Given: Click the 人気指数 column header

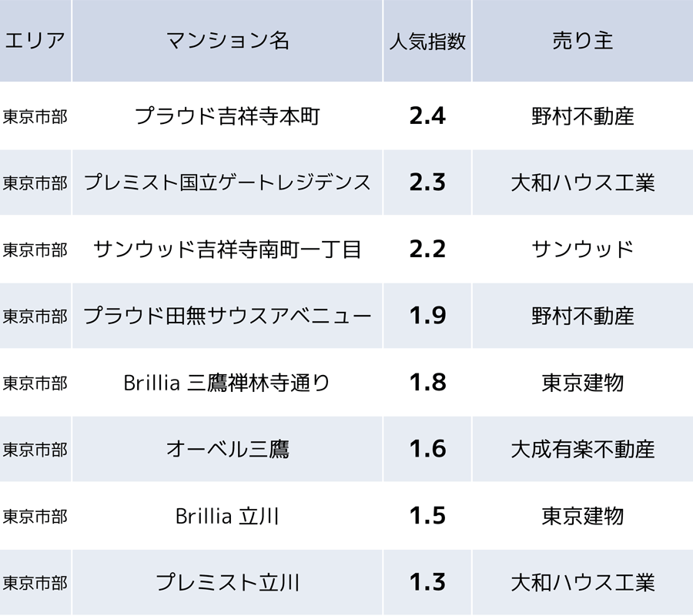Looking at the screenshot, I should (427, 41).
